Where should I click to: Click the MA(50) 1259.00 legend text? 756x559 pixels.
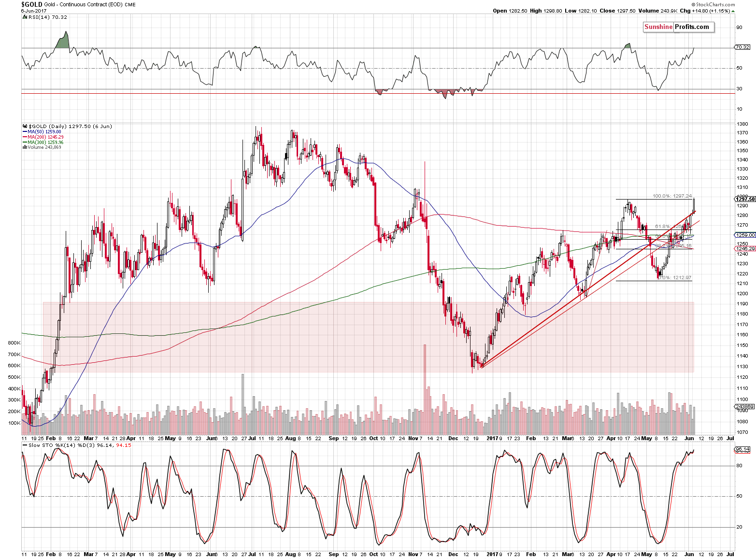point(44,132)
